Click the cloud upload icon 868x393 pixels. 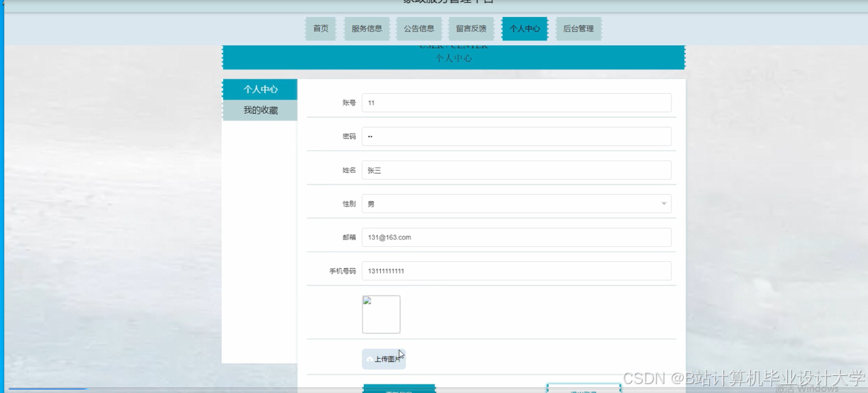[x=370, y=359]
